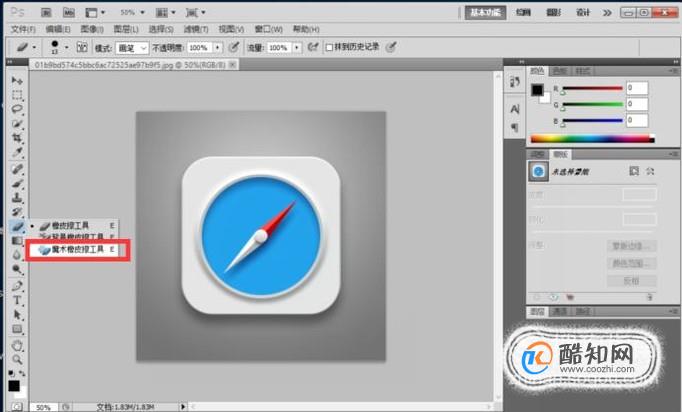Select the Pen tool
Screen dimensions: 682x412
[17, 286]
